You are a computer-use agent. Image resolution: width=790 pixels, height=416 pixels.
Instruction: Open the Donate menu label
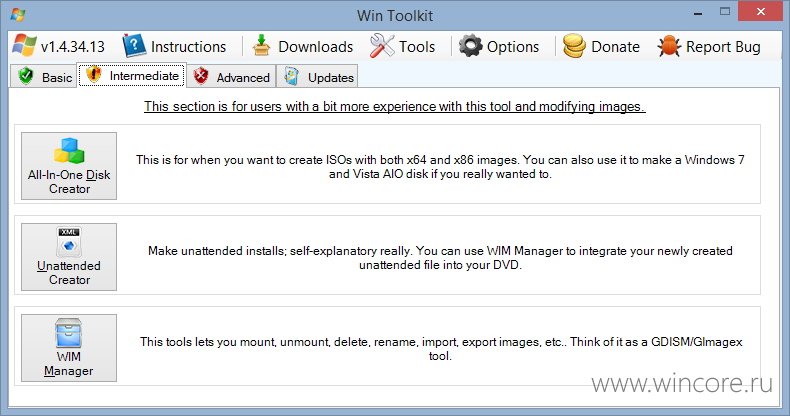pyautogui.click(x=615, y=47)
